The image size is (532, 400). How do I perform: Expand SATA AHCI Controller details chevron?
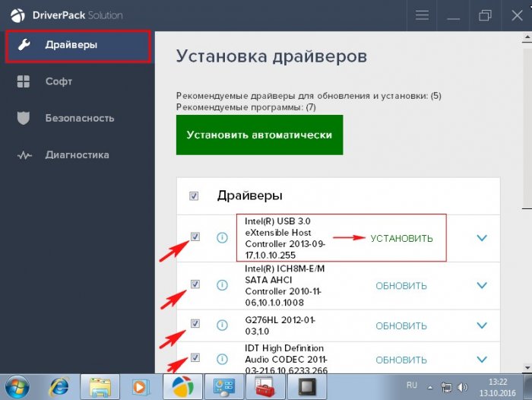pos(481,285)
